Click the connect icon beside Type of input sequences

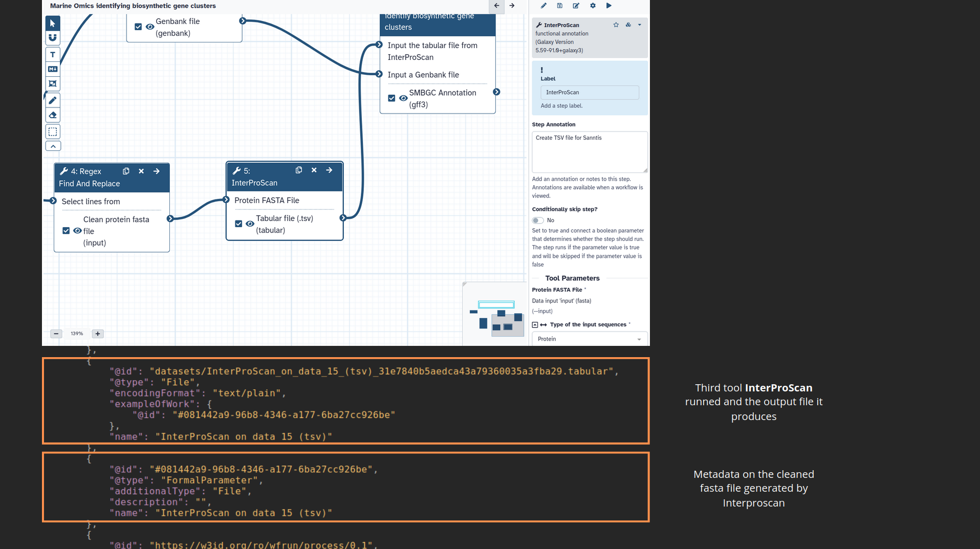543,325
